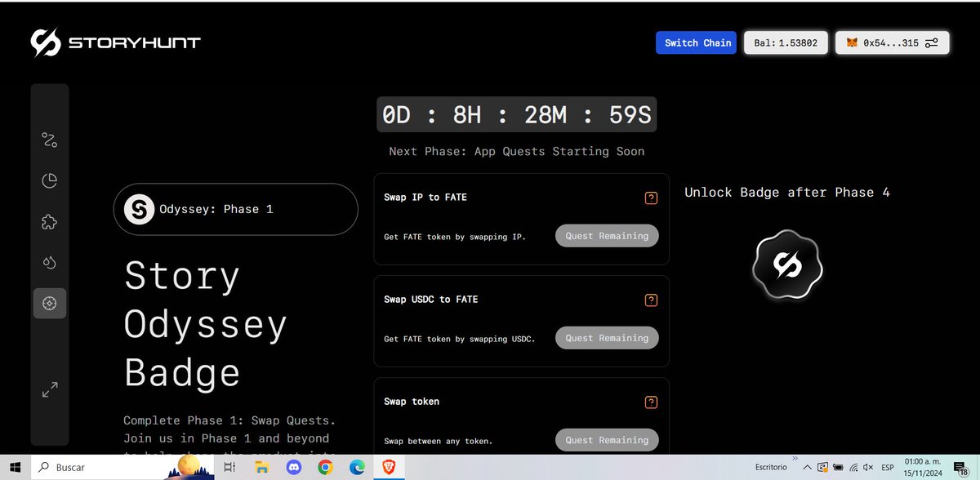Screen dimensions: 980x480
Task: Open the wallet settings sliders icon
Action: [932, 42]
